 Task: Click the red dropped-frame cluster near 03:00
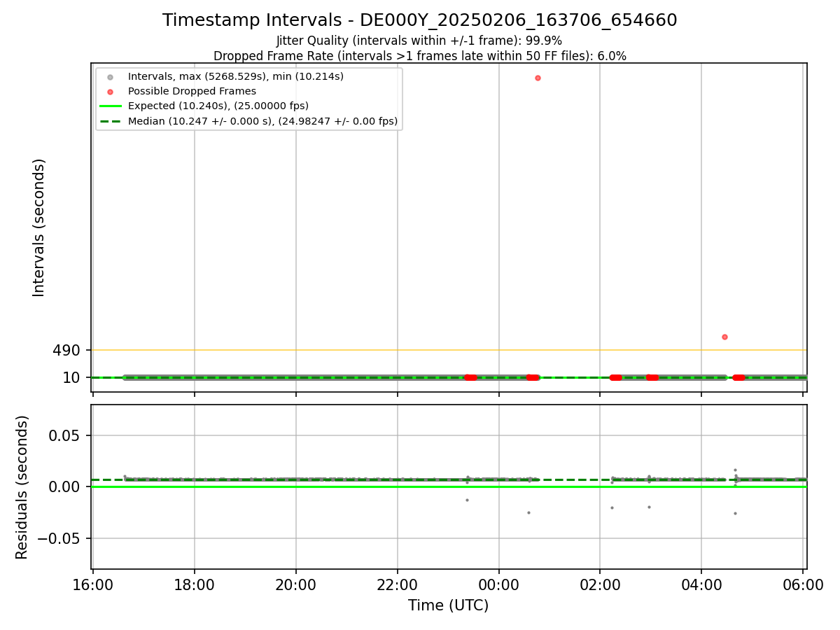pos(652,377)
